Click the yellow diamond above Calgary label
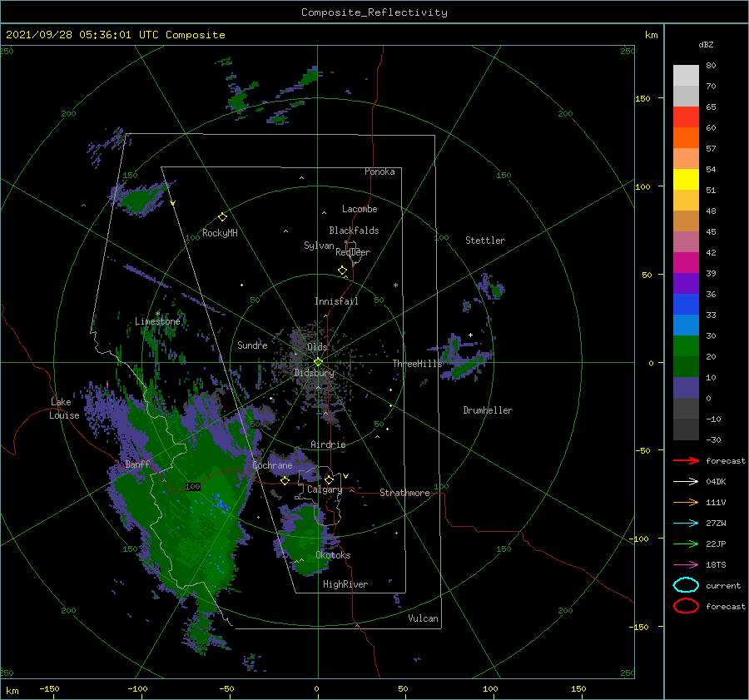 pyautogui.click(x=329, y=479)
